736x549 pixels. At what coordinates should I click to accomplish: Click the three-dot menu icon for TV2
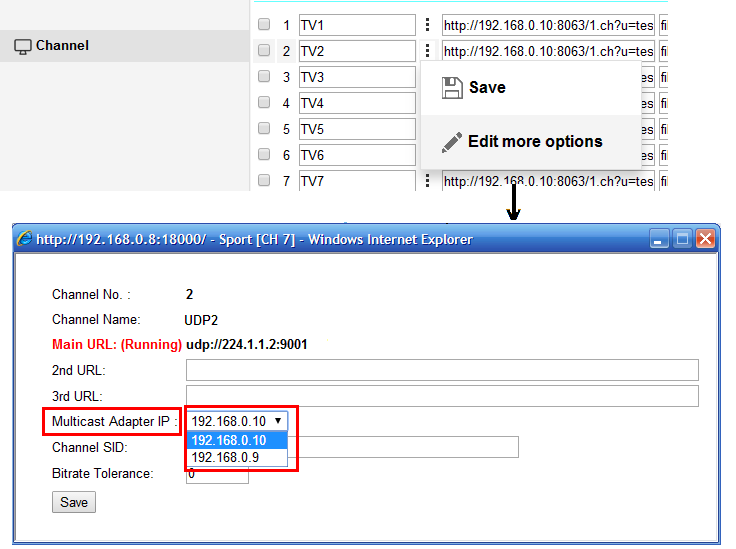click(428, 51)
